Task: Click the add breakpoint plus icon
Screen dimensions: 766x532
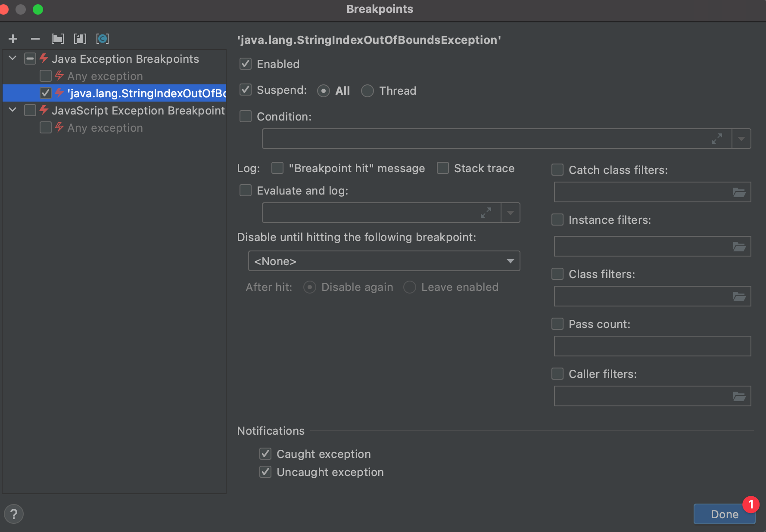Action: click(13, 39)
